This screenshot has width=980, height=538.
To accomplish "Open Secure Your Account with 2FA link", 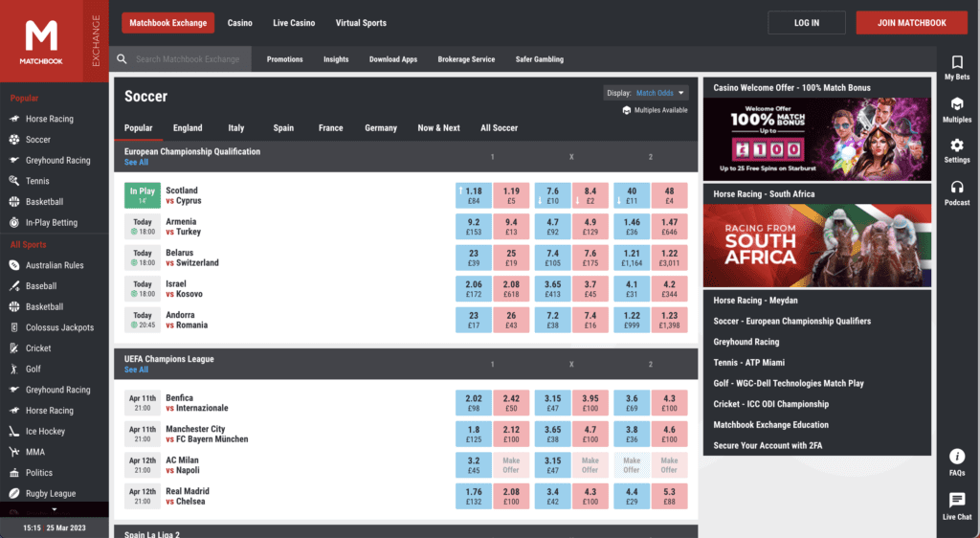I will [768, 445].
